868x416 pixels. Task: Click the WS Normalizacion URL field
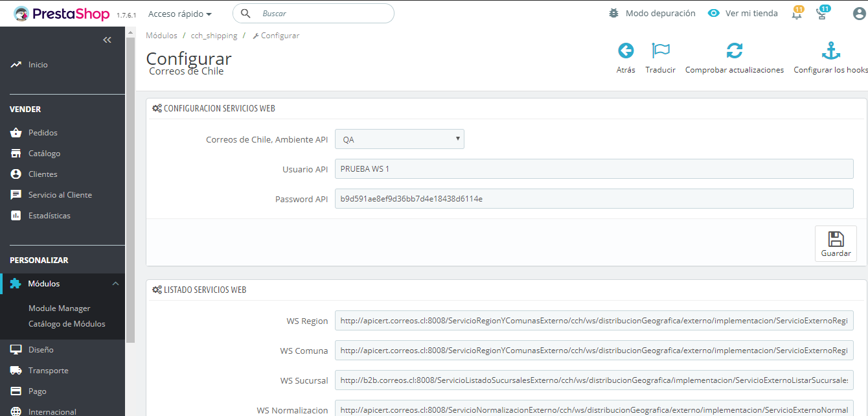(x=594, y=409)
